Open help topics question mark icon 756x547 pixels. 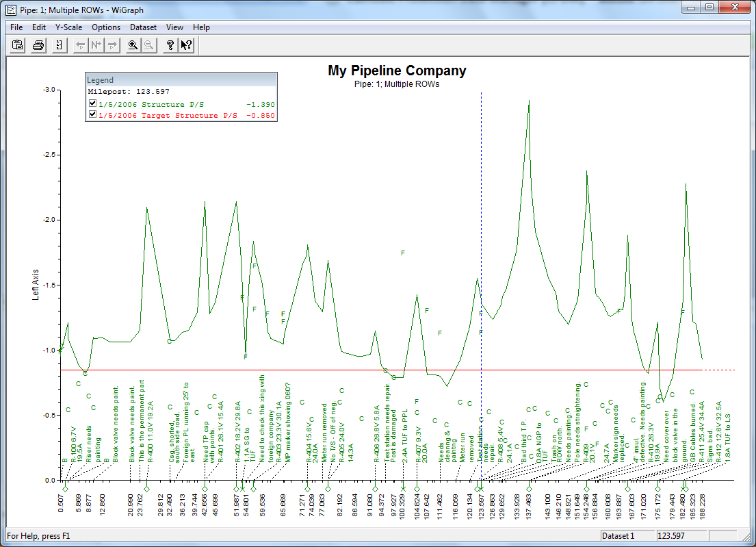(170, 45)
